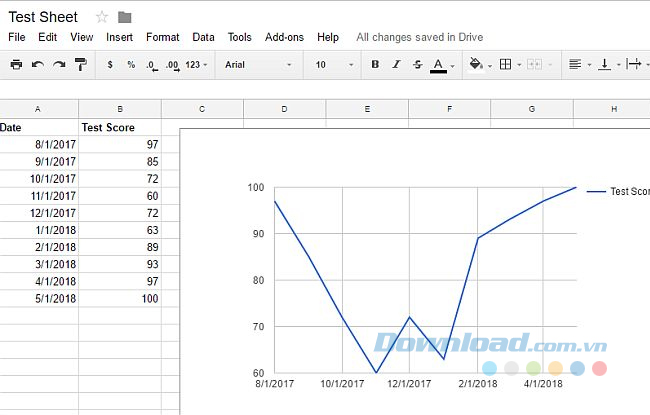This screenshot has width=650, height=415.
Task: Select the cell with score 63
Action: pos(120,230)
